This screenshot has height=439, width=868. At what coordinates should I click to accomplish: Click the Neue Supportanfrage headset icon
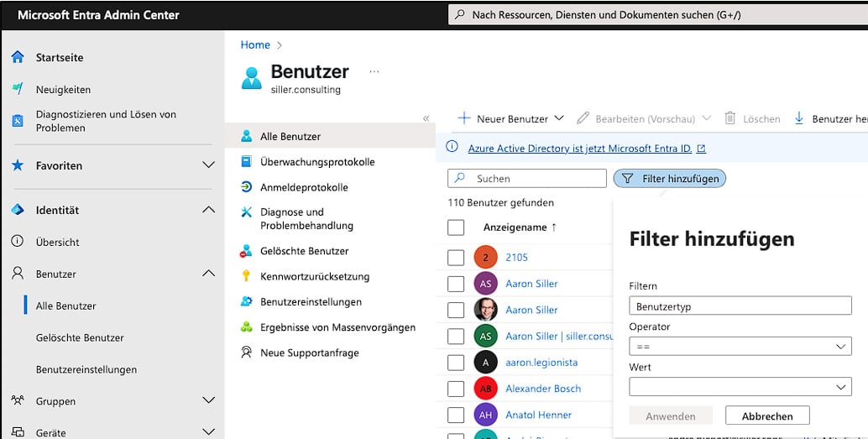246,352
